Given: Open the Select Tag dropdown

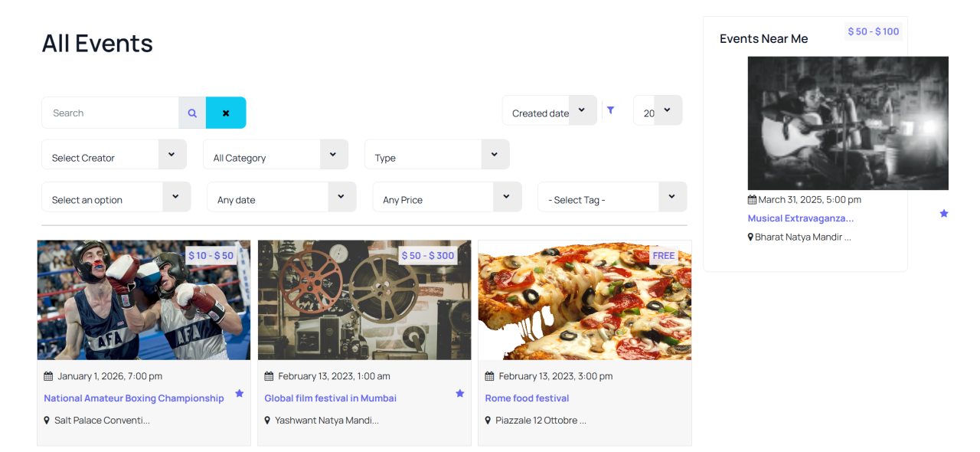Looking at the screenshot, I should tap(612, 197).
